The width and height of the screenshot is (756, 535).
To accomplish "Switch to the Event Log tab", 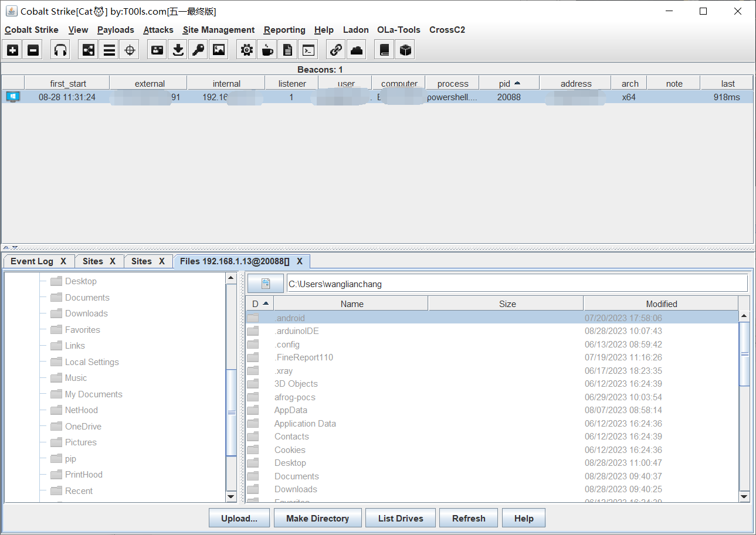I will (x=32, y=261).
